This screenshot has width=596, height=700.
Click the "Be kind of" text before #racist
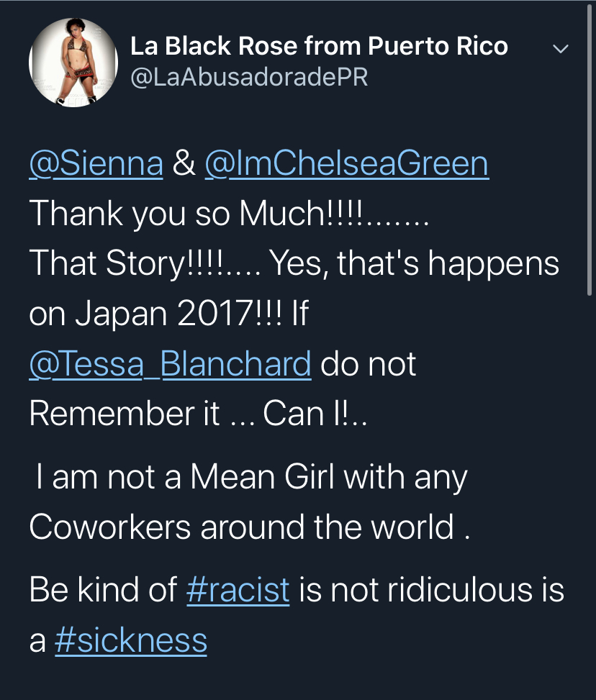click(103, 590)
